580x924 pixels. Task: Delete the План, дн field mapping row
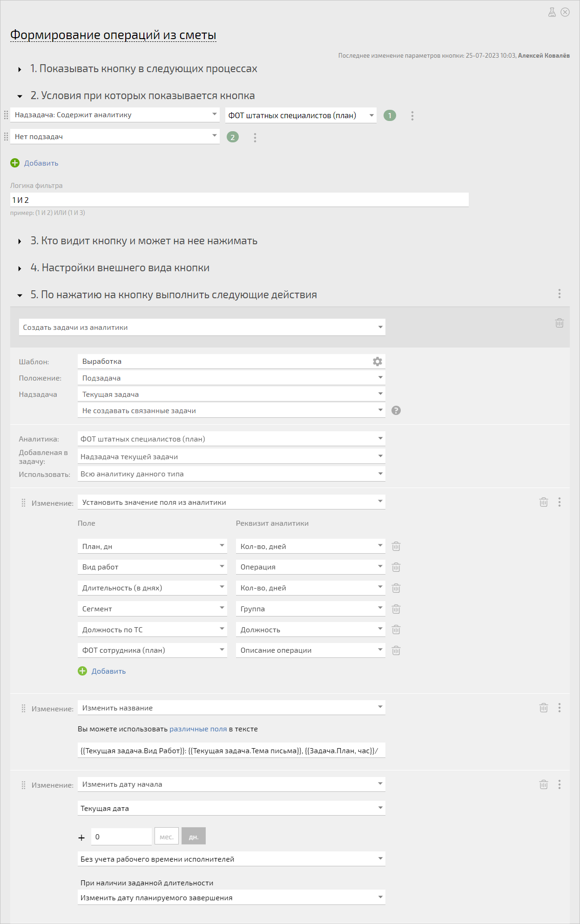click(x=396, y=546)
